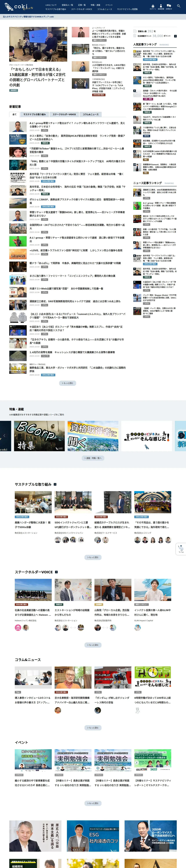Open banner 2050年カーボンマイナス
This screenshot has width=186, height=868.
(x=151, y=836)
